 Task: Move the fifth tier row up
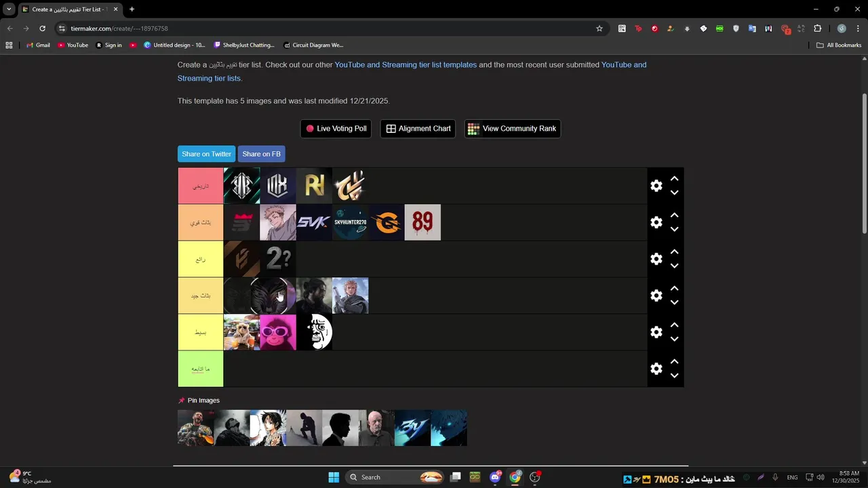coord(674,325)
